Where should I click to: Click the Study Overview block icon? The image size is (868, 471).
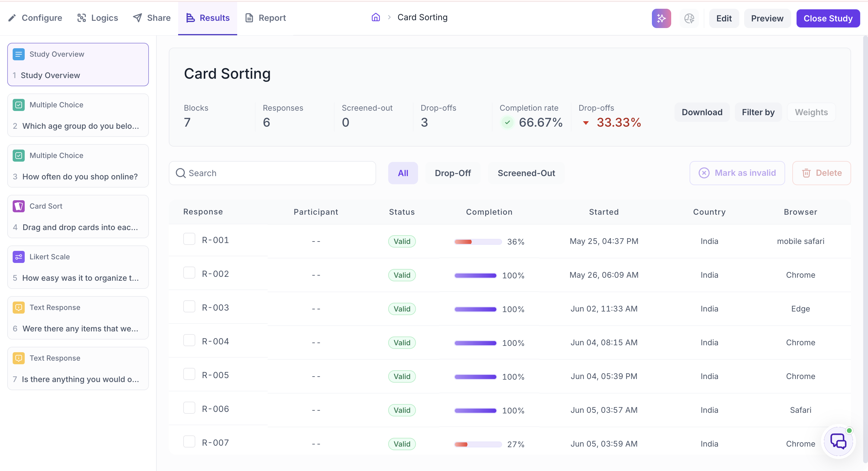click(18, 54)
